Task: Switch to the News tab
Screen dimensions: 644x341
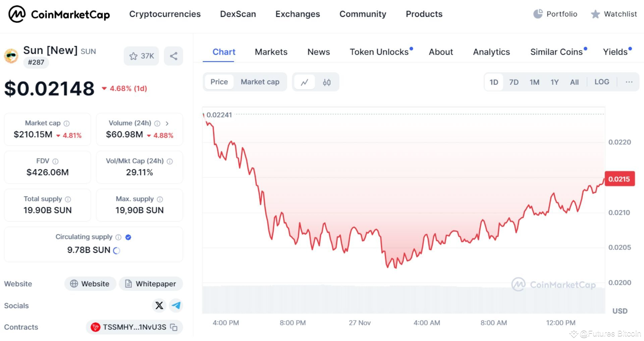Action: tap(319, 52)
